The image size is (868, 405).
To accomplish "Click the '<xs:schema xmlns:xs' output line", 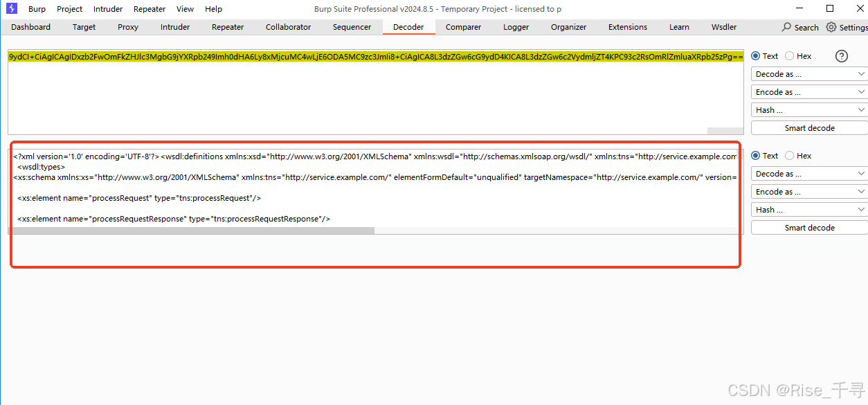I will 374,177.
